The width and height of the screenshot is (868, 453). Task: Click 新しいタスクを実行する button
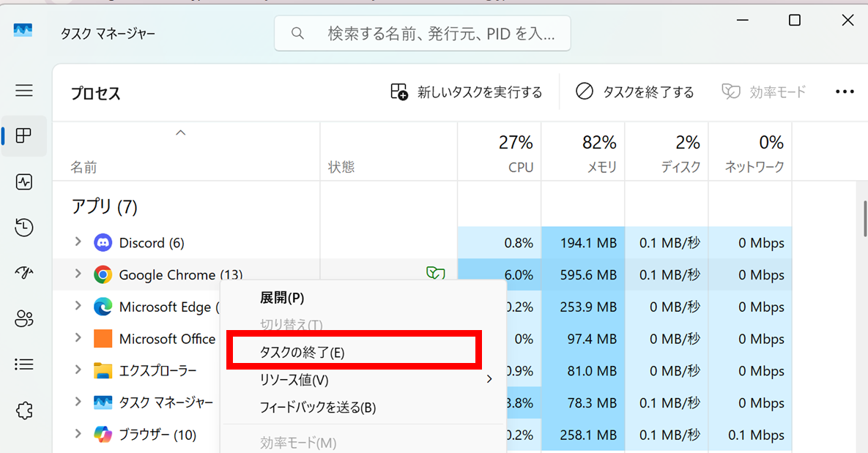tap(466, 91)
